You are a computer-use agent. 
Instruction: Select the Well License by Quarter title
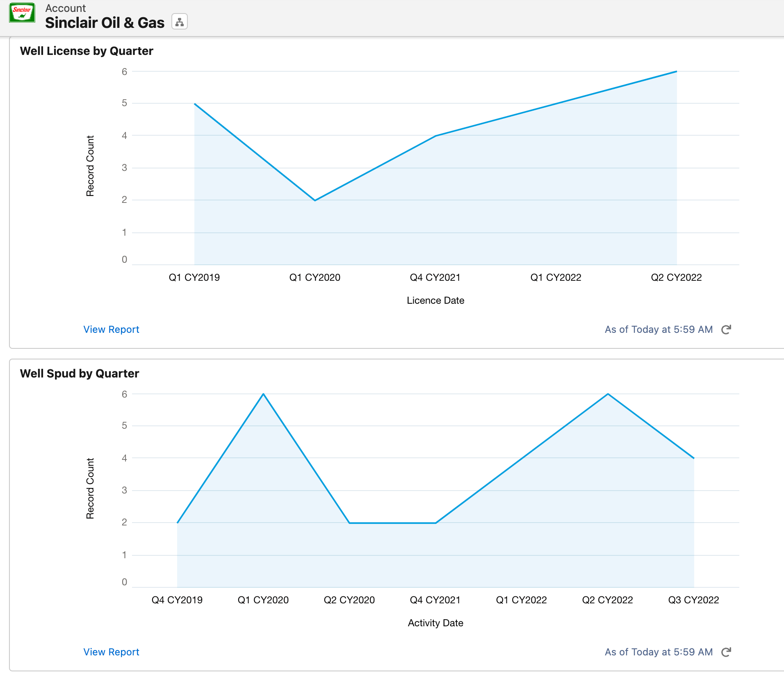click(x=87, y=51)
